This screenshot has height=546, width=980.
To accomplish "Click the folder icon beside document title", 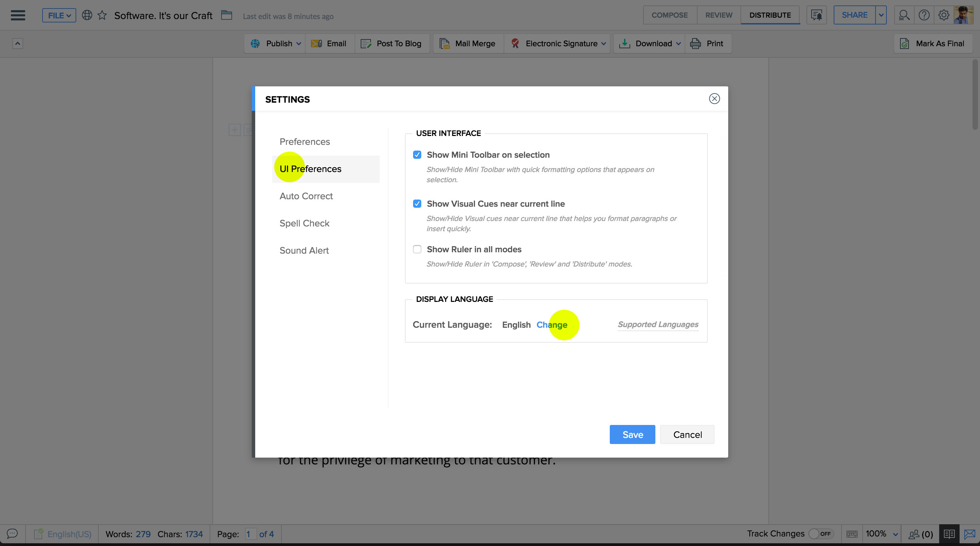I will click(x=226, y=15).
